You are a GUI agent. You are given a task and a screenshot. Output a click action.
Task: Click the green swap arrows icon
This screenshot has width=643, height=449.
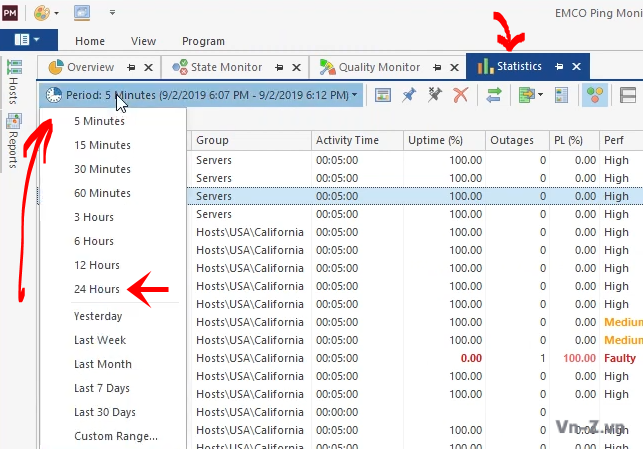tap(494, 95)
